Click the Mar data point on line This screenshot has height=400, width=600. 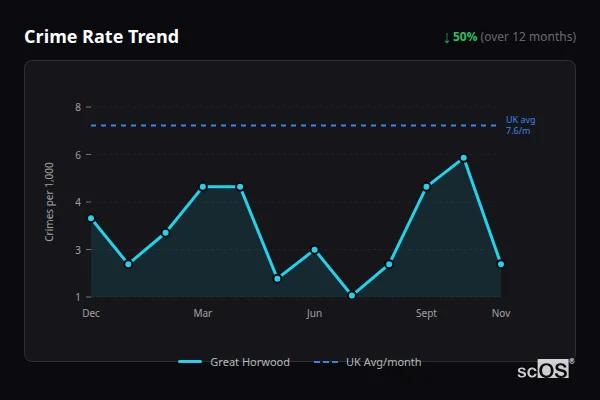click(203, 187)
